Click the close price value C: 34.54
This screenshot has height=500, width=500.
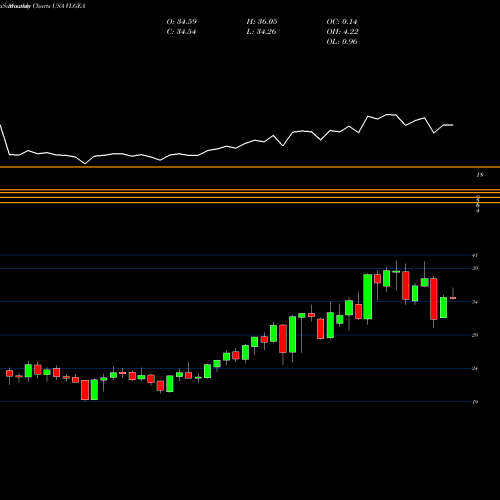[181, 32]
